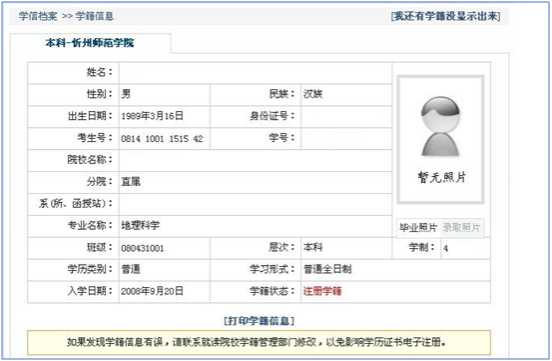552x361 pixels.
Task: Click the placeholder avatar silhouette icon
Action: pyautogui.click(x=440, y=126)
